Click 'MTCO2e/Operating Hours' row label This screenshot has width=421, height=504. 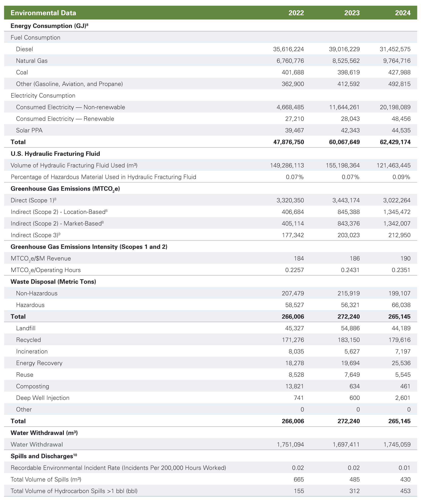click(x=46, y=270)
